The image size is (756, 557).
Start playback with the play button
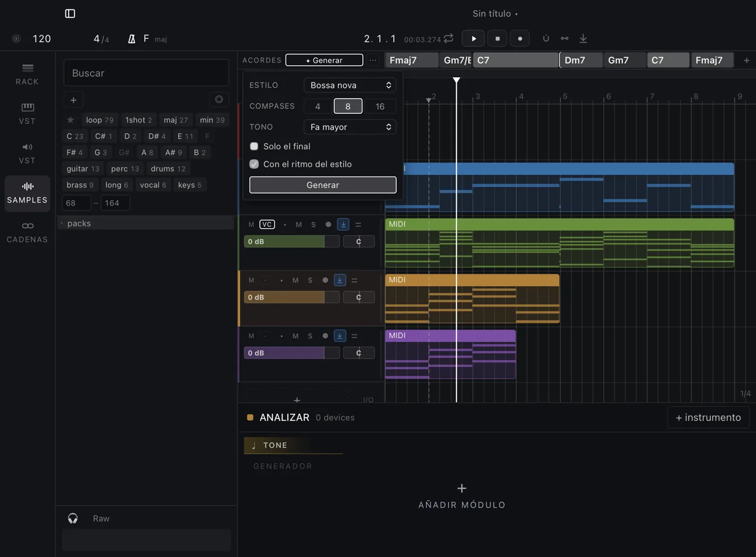pos(474,38)
